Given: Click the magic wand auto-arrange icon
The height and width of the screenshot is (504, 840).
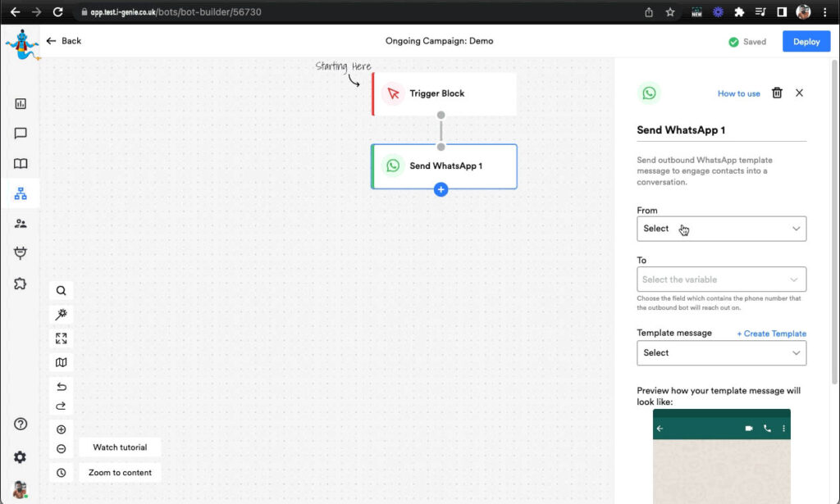Looking at the screenshot, I should tap(62, 315).
